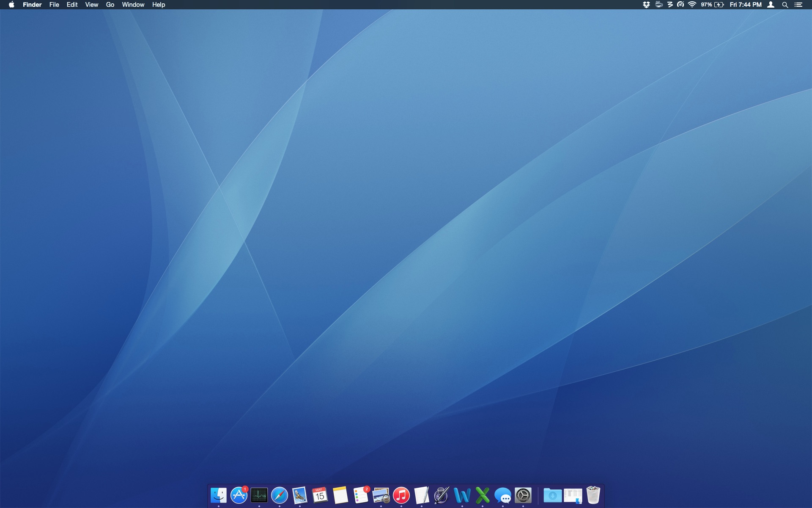Click the zigzag status icon beside the coffee cup
Image resolution: width=812 pixels, height=508 pixels.
click(x=670, y=5)
